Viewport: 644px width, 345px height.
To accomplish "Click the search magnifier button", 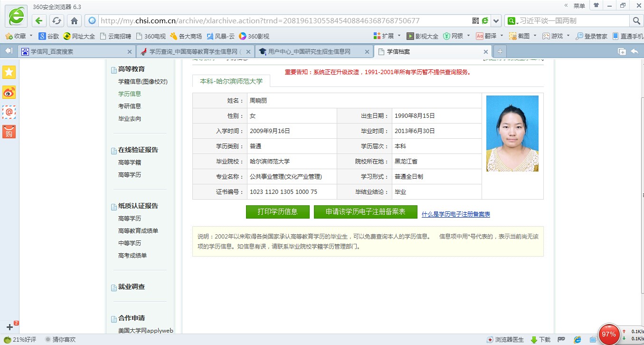I will tap(636, 21).
